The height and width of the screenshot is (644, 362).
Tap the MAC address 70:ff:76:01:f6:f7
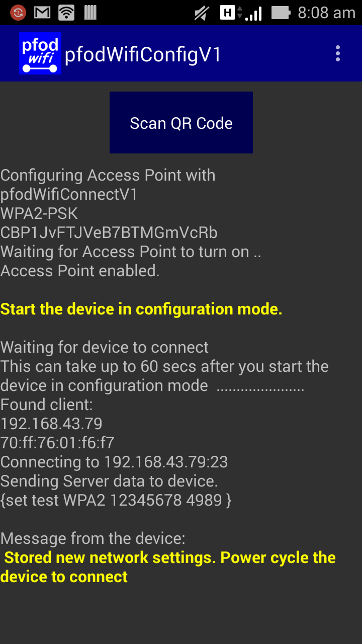pos(57,443)
